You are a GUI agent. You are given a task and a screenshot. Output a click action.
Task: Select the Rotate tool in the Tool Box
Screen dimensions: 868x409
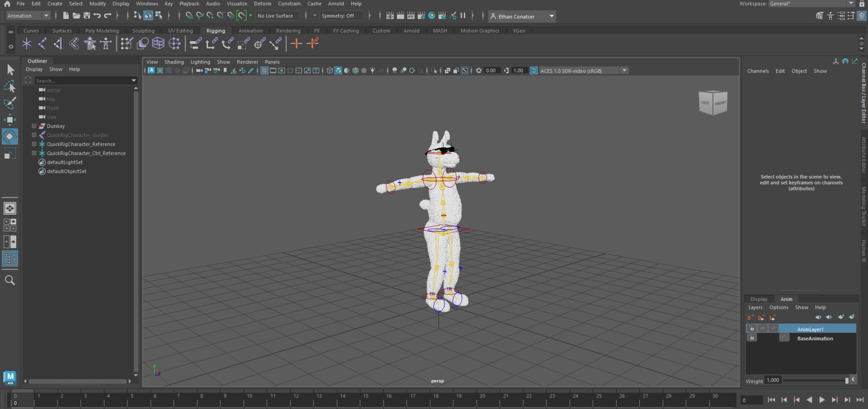coord(10,137)
